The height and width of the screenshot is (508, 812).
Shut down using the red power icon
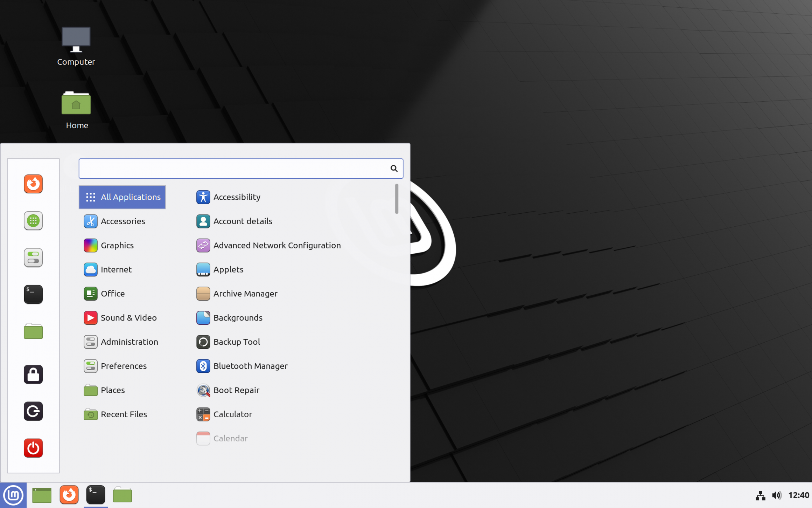(33, 448)
